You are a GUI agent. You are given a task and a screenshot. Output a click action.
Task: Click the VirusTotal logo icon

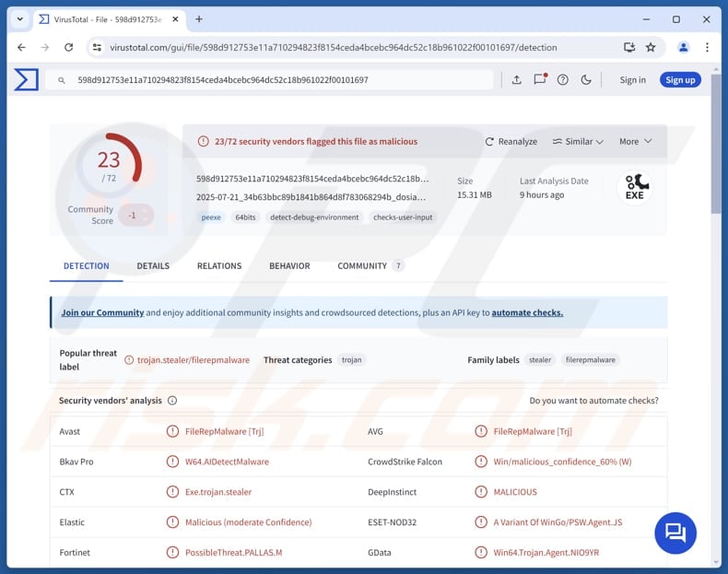pos(26,80)
